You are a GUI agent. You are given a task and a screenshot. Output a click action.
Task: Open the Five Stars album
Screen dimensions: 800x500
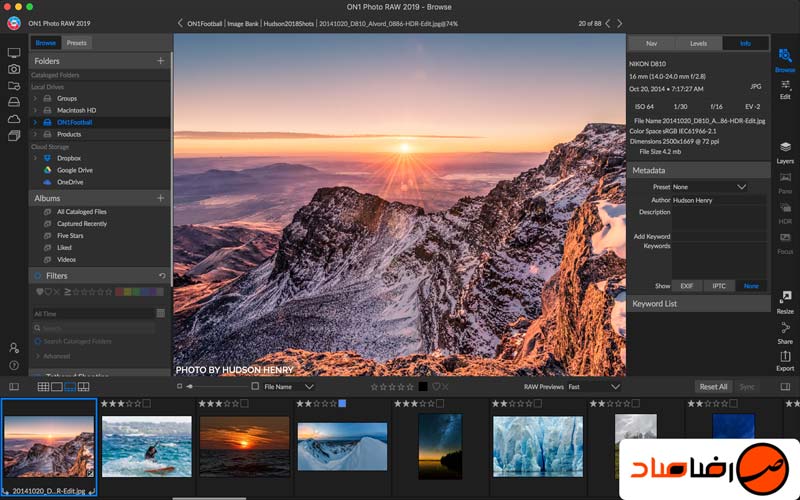(70, 236)
